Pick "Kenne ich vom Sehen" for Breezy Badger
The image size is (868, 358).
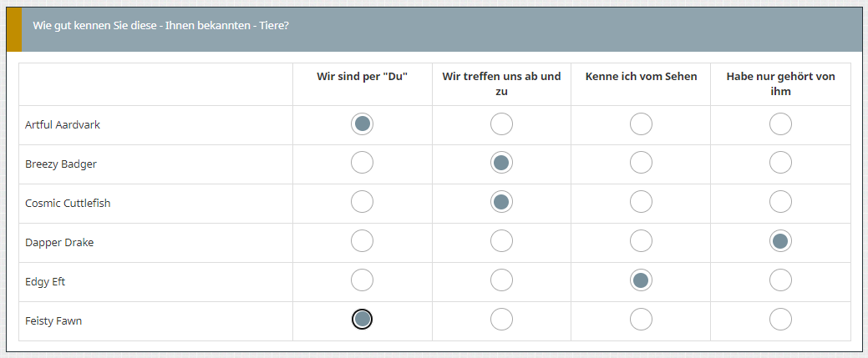tap(641, 164)
